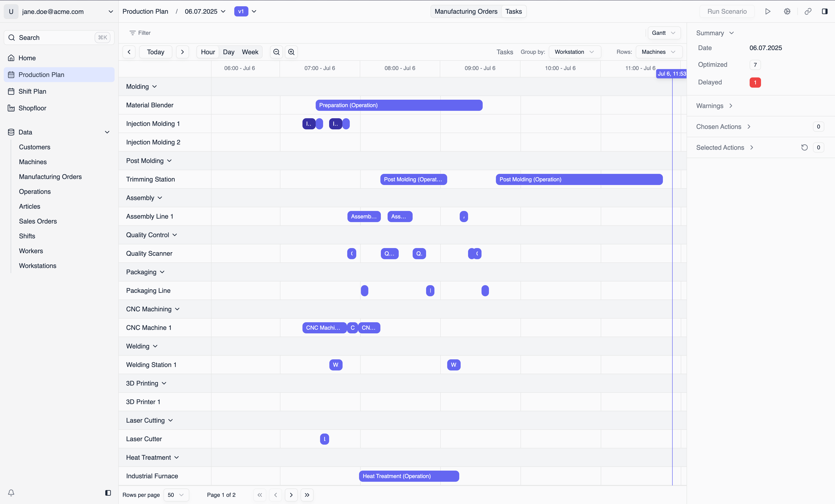
Task: Open the settings gear in the top bar
Action: pos(787,11)
